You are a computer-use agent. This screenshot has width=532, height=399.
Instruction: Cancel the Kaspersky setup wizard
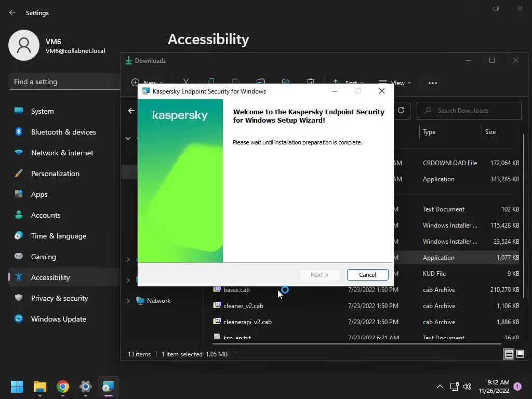click(367, 275)
